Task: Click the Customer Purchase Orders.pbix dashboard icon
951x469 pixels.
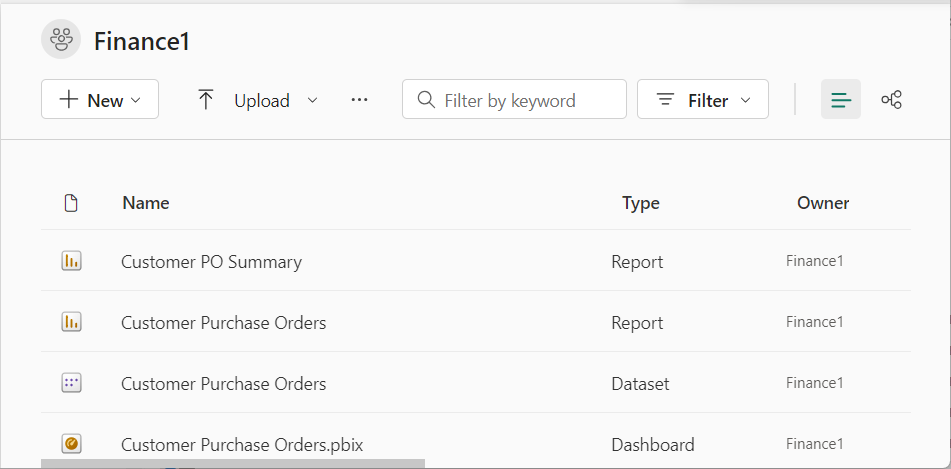Action: click(x=71, y=444)
